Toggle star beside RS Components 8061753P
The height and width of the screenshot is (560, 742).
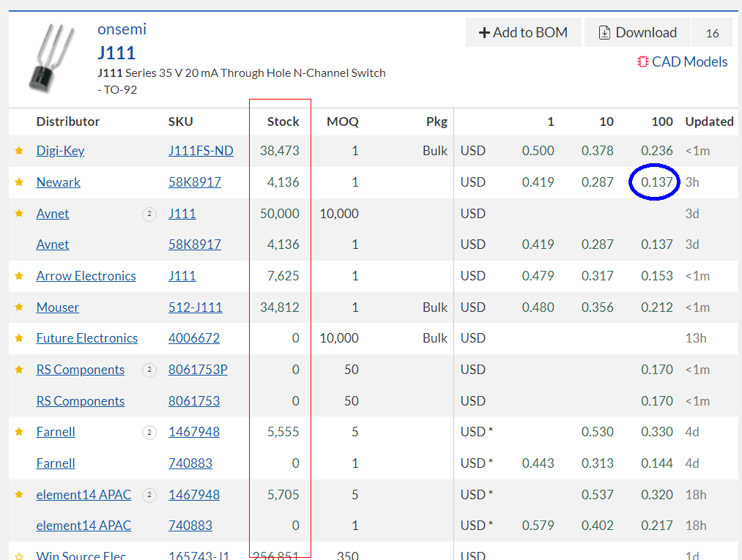point(19,370)
